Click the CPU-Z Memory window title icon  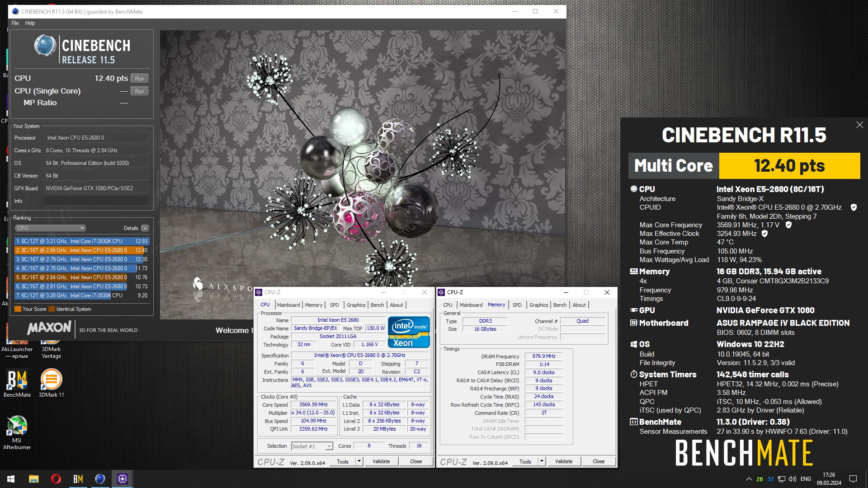[441, 292]
